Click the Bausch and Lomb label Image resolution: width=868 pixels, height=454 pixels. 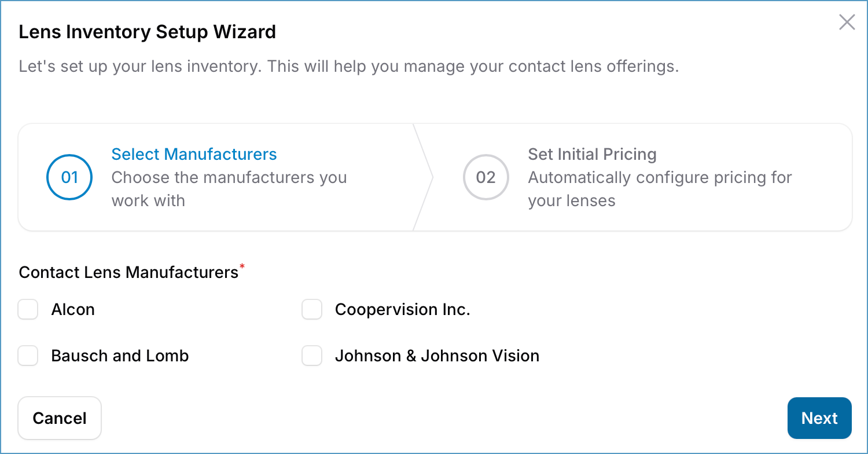[x=120, y=356]
